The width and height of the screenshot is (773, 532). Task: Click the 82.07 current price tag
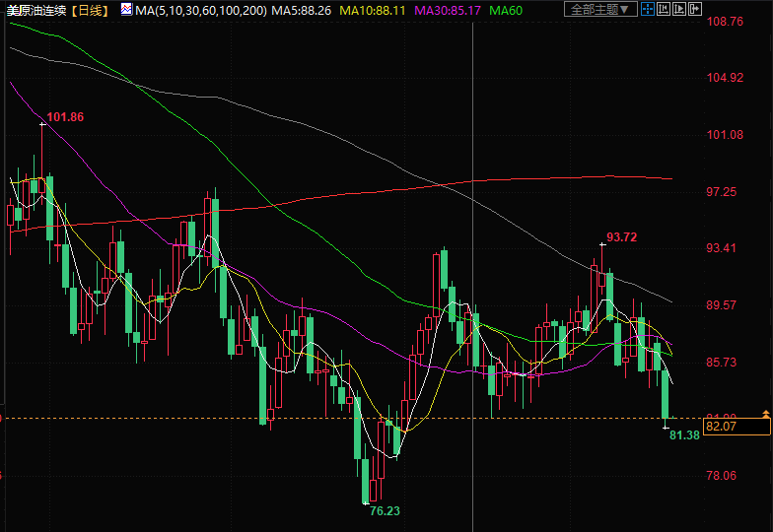tap(722, 426)
